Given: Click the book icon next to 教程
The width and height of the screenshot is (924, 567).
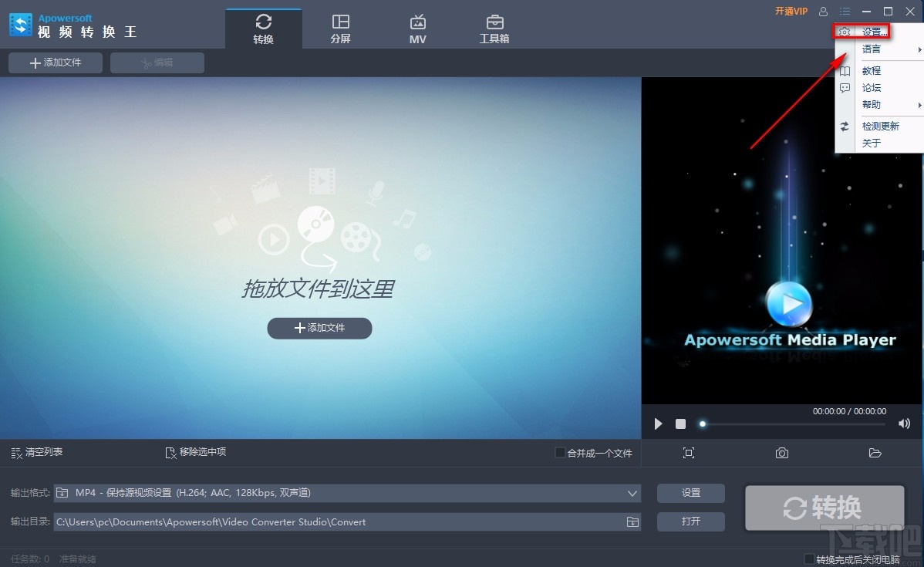Looking at the screenshot, I should pos(845,70).
